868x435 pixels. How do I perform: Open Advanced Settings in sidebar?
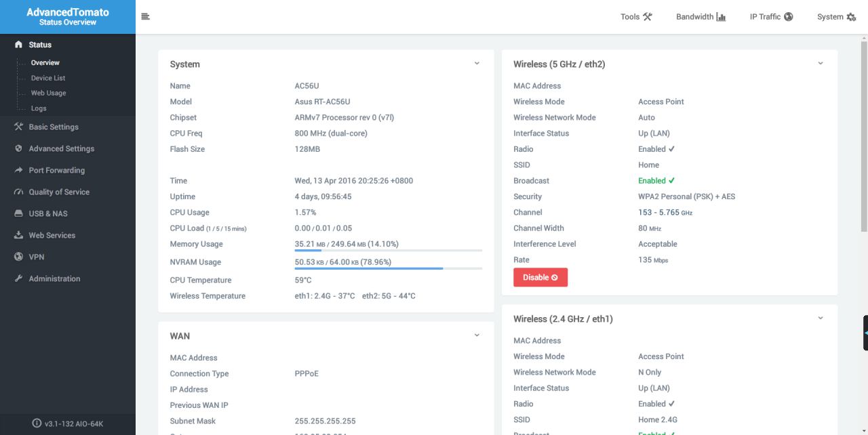tap(68, 148)
